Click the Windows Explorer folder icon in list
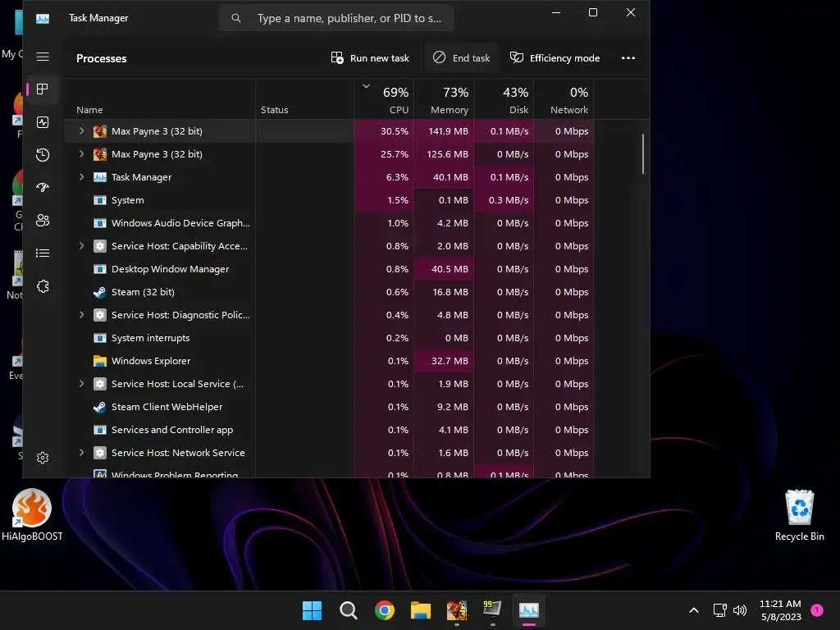Image resolution: width=840 pixels, height=630 pixels. point(99,361)
